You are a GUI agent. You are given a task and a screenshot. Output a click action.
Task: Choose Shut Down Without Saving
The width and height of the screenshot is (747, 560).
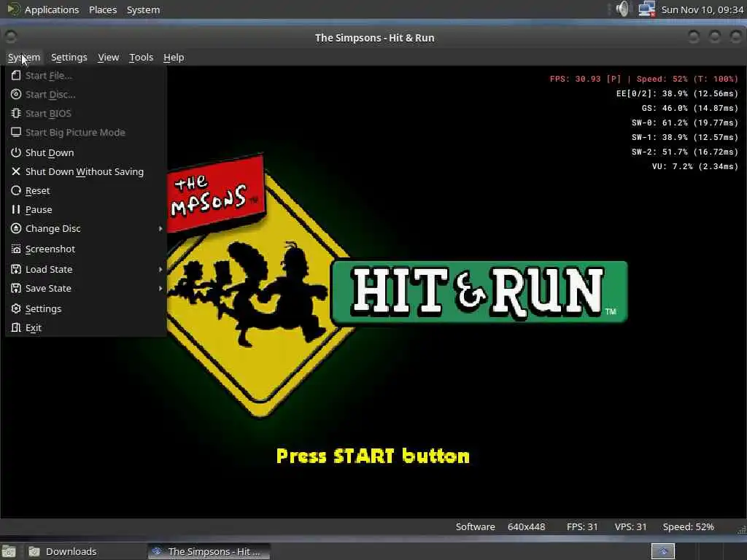click(86, 171)
